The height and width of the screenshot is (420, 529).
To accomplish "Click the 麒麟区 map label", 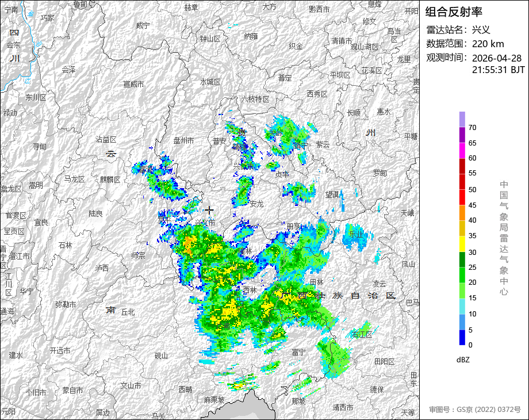I will tap(110, 180).
